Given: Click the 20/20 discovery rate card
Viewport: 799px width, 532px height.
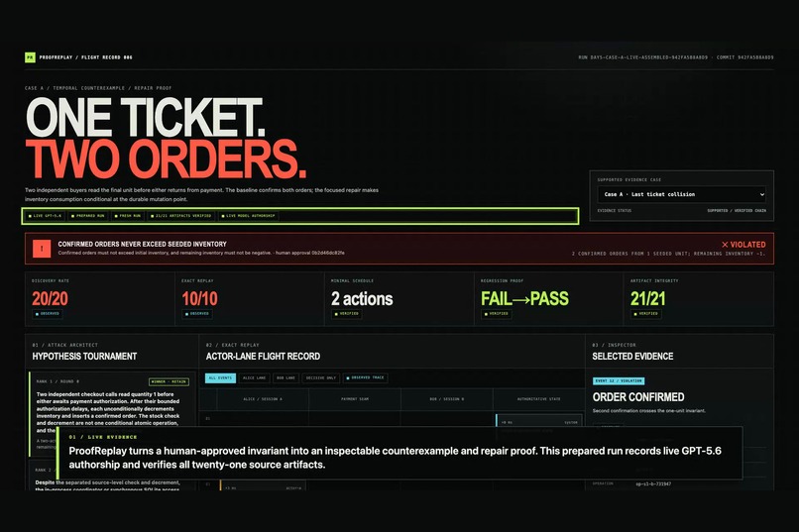Looking at the screenshot, I should [x=100, y=299].
